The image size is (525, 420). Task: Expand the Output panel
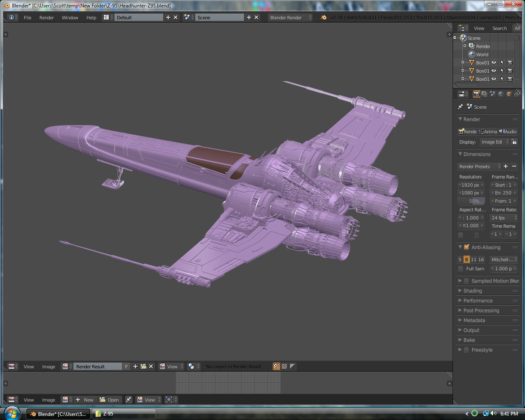click(471, 330)
